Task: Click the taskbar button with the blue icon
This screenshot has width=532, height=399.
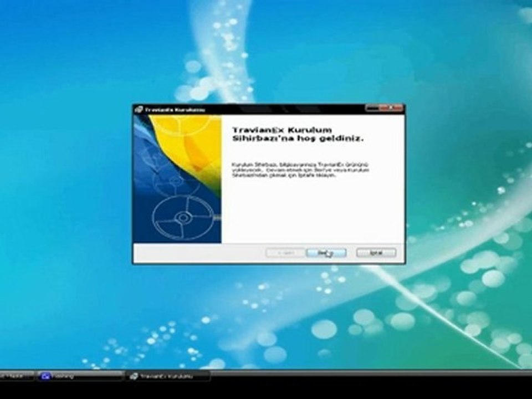Action: (80, 376)
